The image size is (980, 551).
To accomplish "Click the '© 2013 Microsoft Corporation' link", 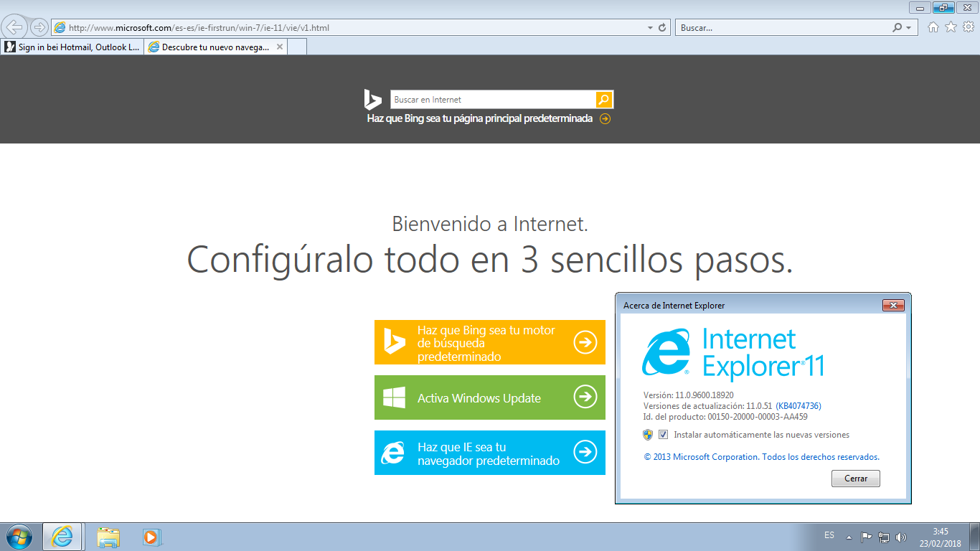I will point(761,457).
